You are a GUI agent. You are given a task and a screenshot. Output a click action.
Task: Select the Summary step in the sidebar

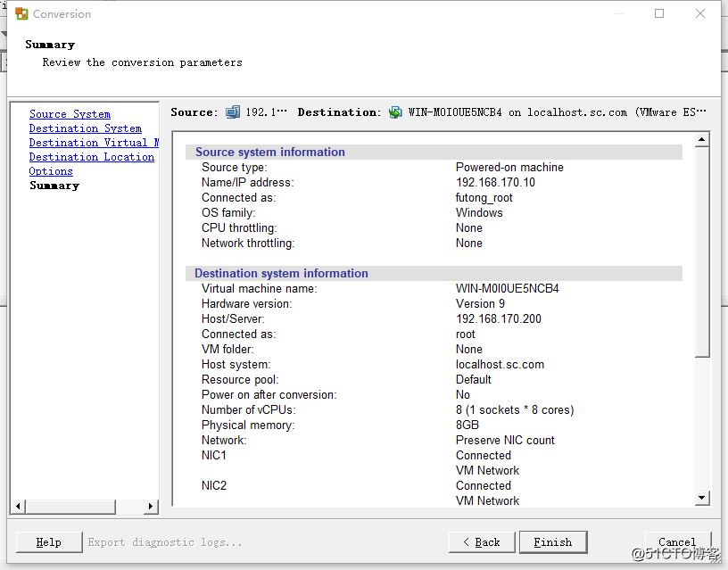click(x=54, y=186)
